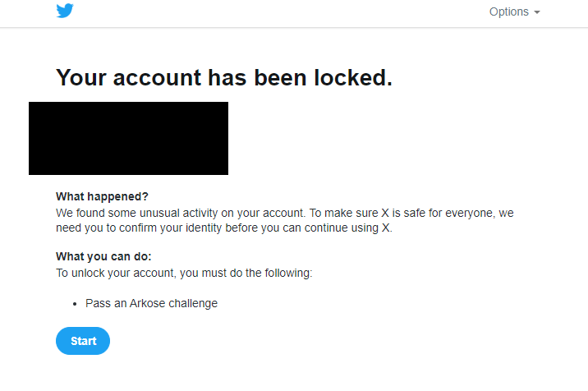Viewport: 588px width, 391px height.
Task: Open the Options dropdown menu
Action: [514, 11]
